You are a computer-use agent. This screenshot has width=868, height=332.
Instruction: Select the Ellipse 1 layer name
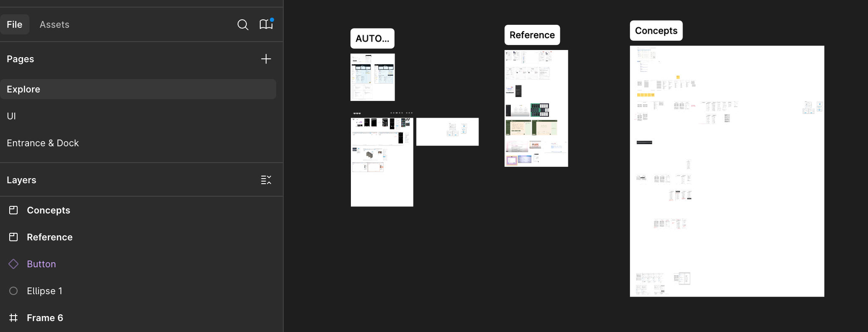[44, 291]
